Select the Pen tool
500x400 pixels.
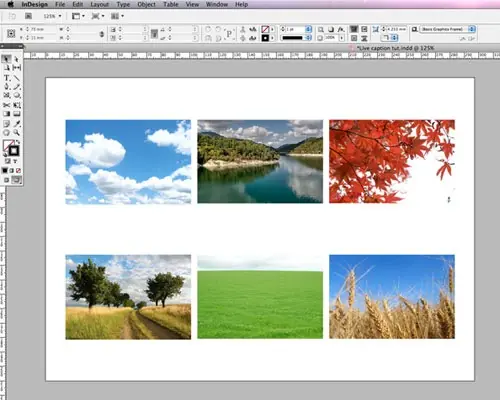pyautogui.click(x=6, y=87)
